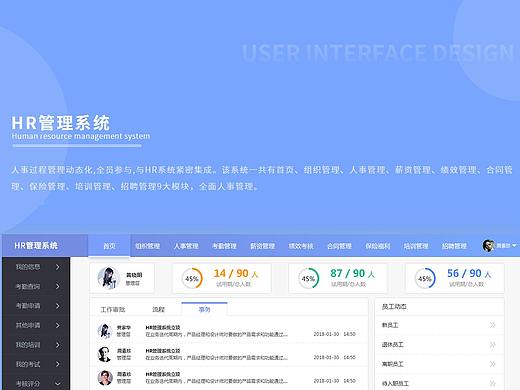
Task: Expand the 我的培训 sidebar chevron
Action: [x=58, y=345]
